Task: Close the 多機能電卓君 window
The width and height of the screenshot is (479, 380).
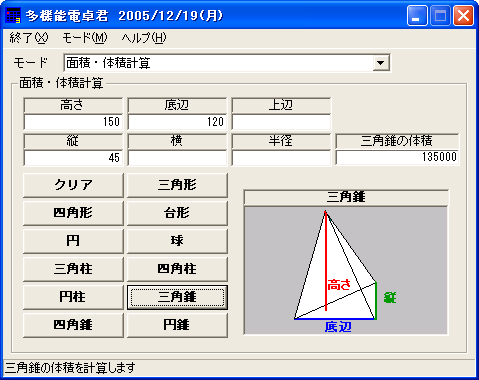Action: [463, 16]
